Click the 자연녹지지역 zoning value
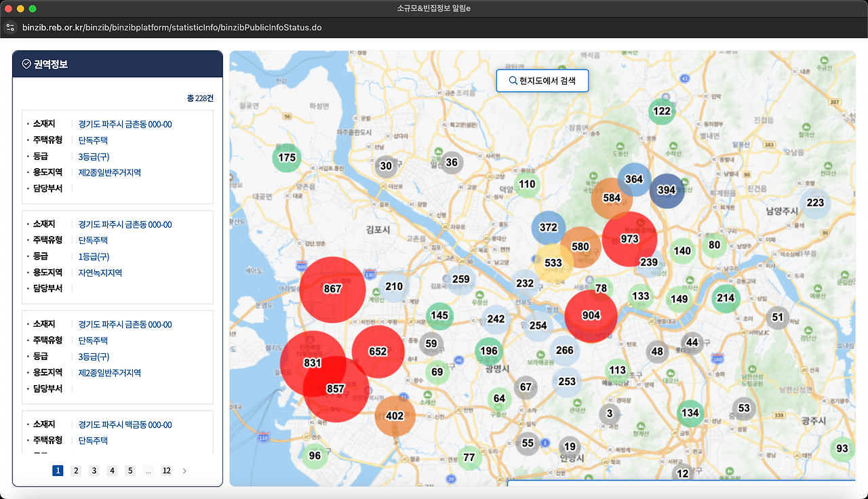Viewport: 868px width, 499px height. [x=100, y=273]
